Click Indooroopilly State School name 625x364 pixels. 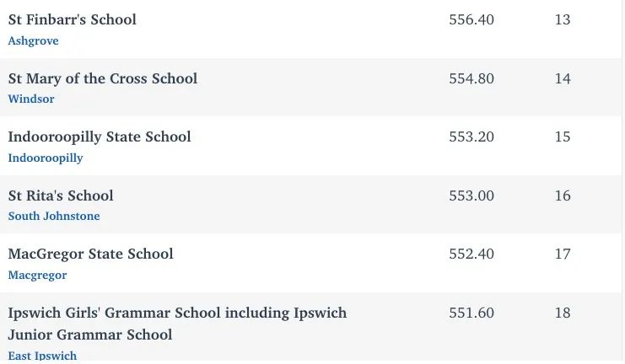click(x=100, y=137)
